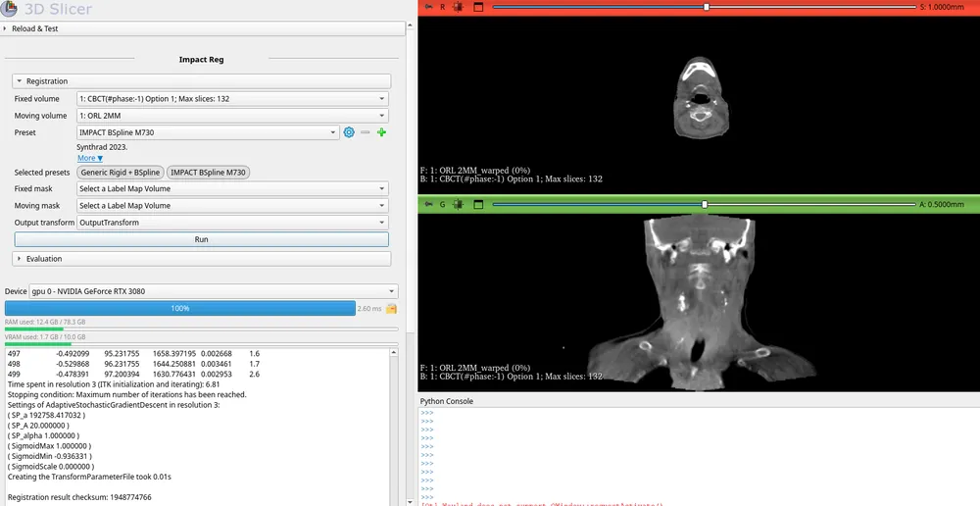The height and width of the screenshot is (506, 980).
Task: Click the '( SigmoidMin -0.936331 )' log line
Action: point(49,457)
